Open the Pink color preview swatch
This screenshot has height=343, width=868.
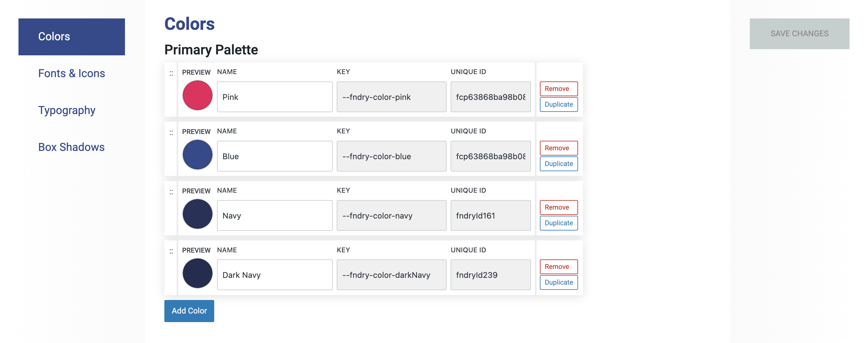[198, 95]
